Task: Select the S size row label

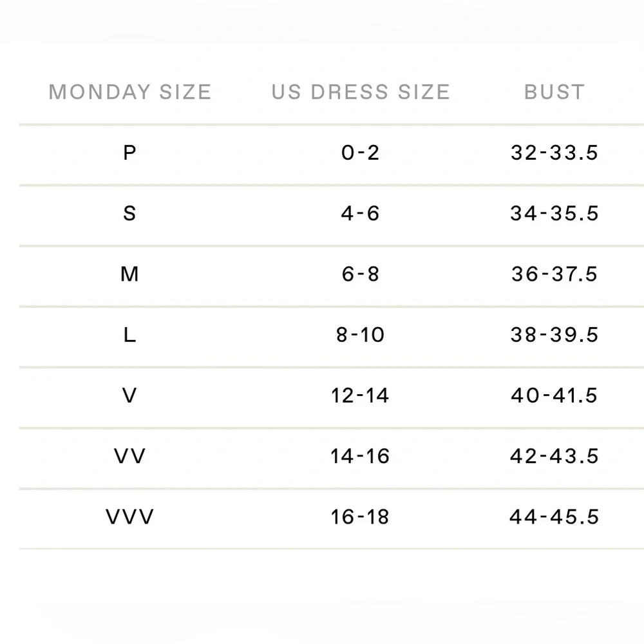Action: 129,214
